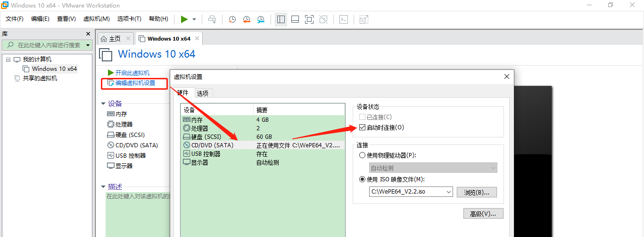Select CD/DVD (SATA) row in settings list
The image size is (644, 237).
263,145
